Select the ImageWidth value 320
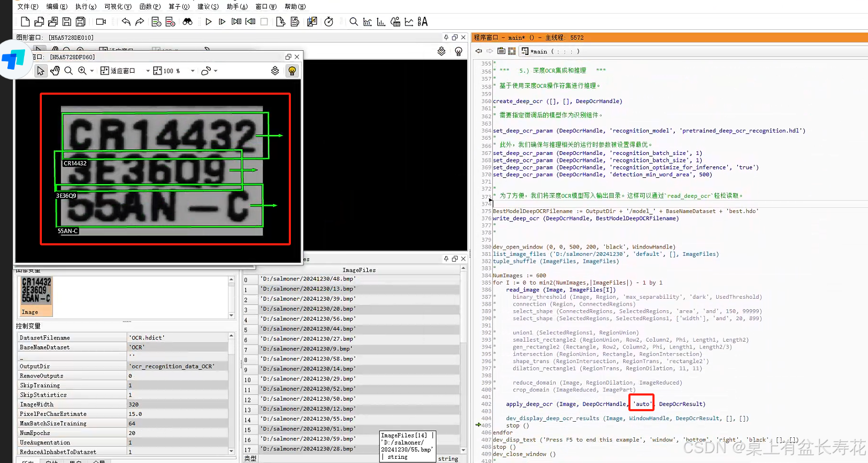This screenshot has height=463, width=868. (x=177, y=404)
